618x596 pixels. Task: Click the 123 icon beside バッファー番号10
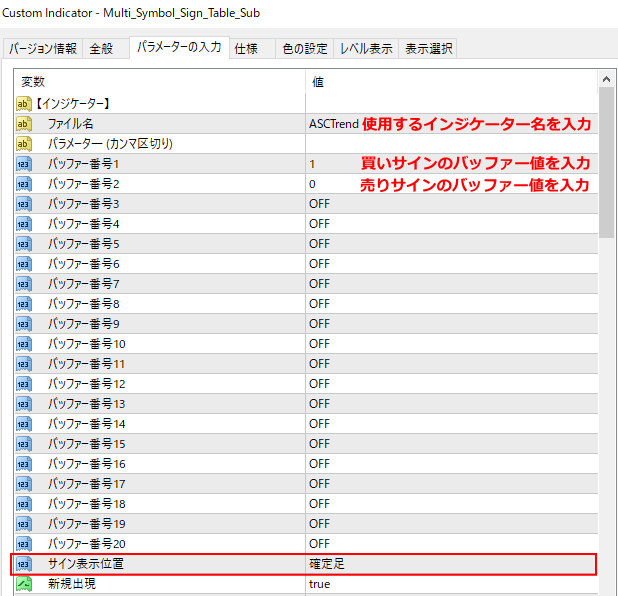pyautogui.click(x=24, y=344)
